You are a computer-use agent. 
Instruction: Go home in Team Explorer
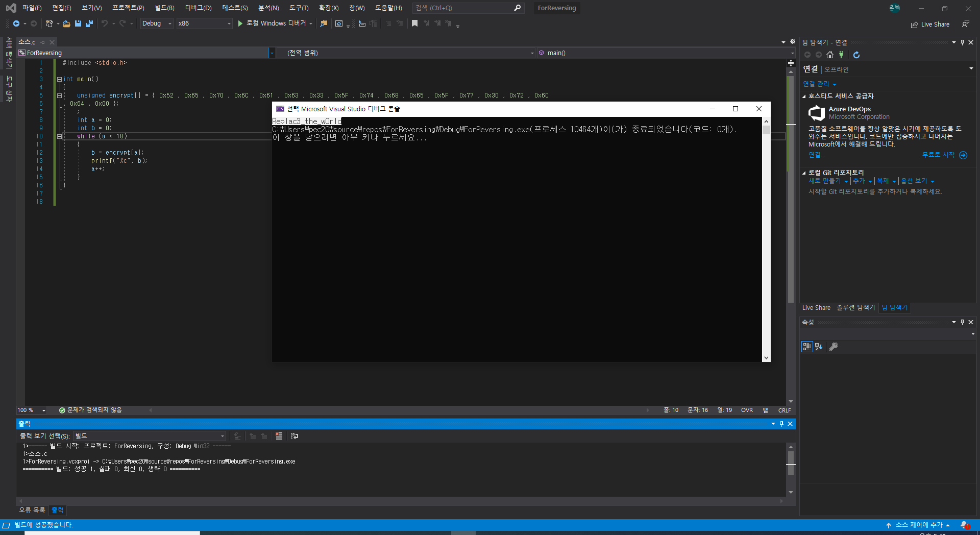830,55
